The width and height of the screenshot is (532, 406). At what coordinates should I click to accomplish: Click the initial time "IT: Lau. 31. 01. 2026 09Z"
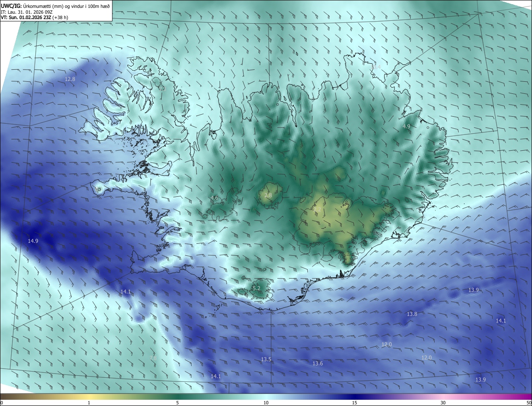pos(26,12)
